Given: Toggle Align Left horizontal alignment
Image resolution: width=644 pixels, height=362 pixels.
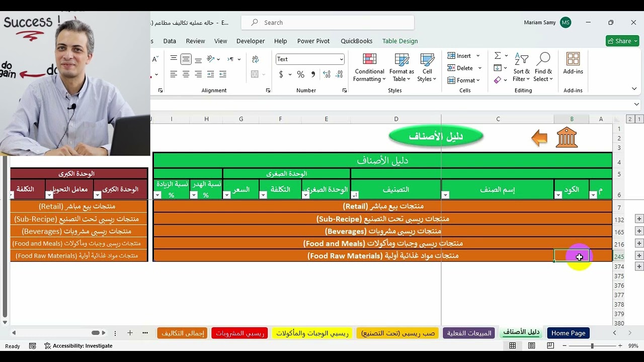Looking at the screenshot, I should 174,74.
